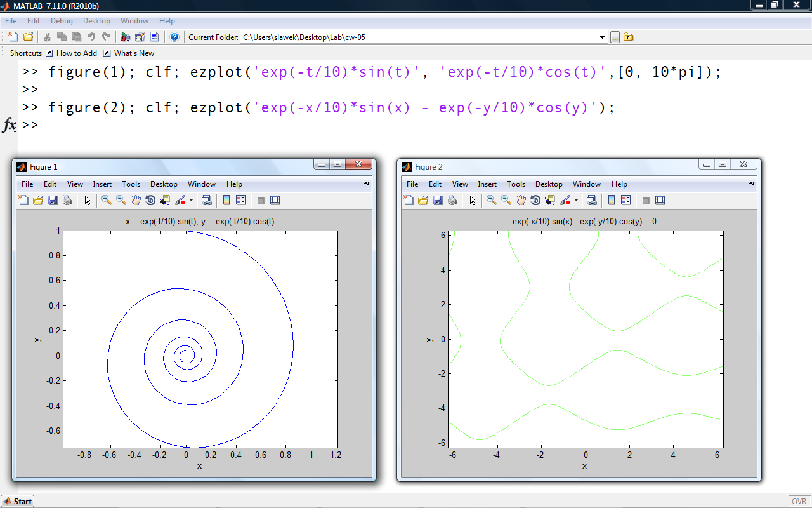Click Save Figure icon in Figure 2

[x=438, y=201]
